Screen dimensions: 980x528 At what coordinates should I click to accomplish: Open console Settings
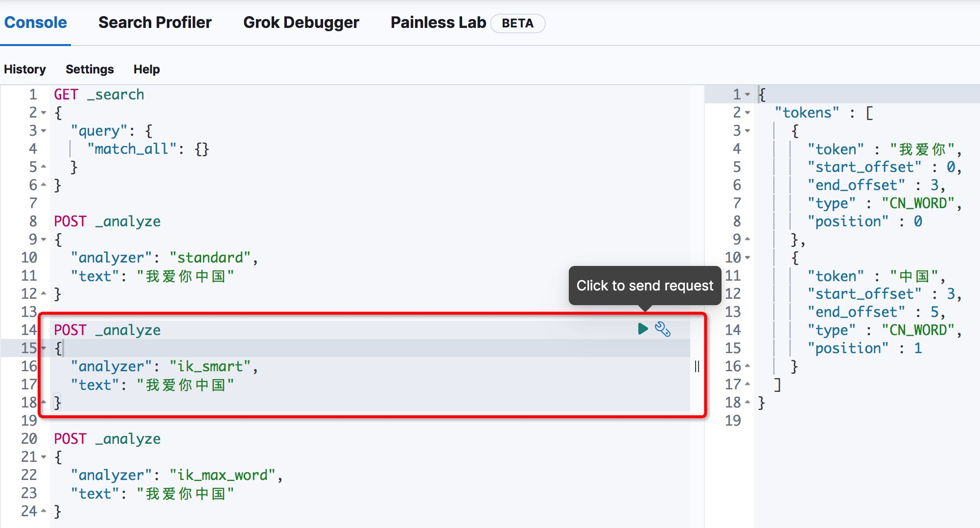90,69
